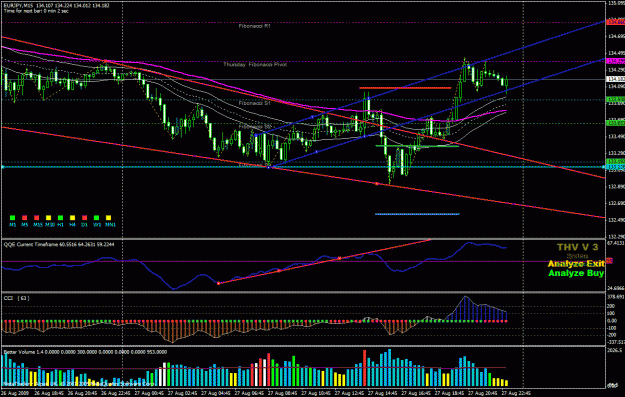Click the red M15 timeframe signal square
Image resolution: width=625 pixels, height=397 pixels.
click(36, 218)
